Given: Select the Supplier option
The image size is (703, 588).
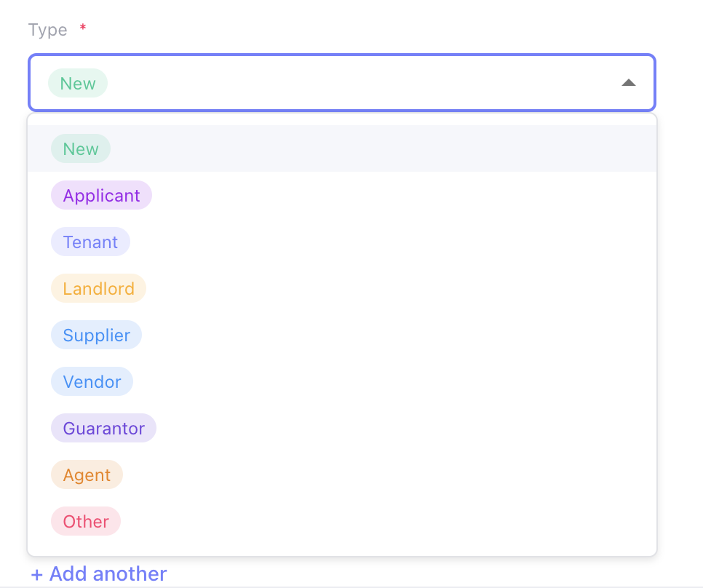Looking at the screenshot, I should tap(96, 335).
